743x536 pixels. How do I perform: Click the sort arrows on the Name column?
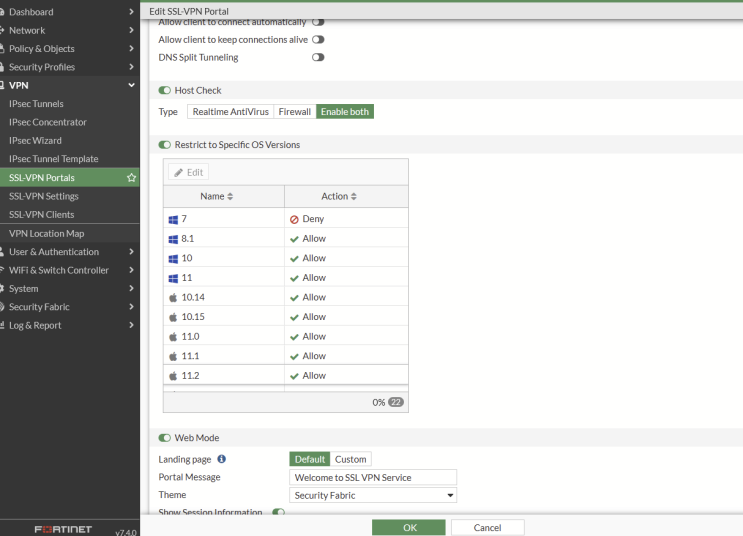click(x=230, y=196)
